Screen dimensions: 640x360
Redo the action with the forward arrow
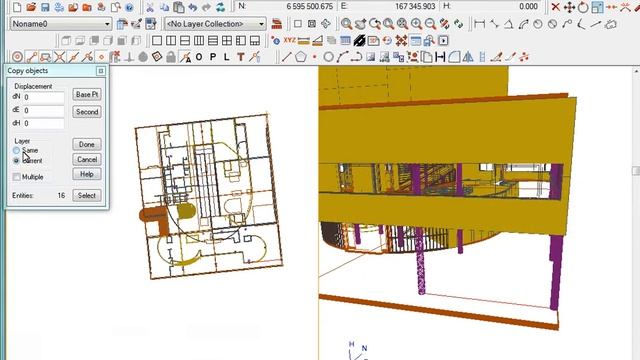[206, 7]
